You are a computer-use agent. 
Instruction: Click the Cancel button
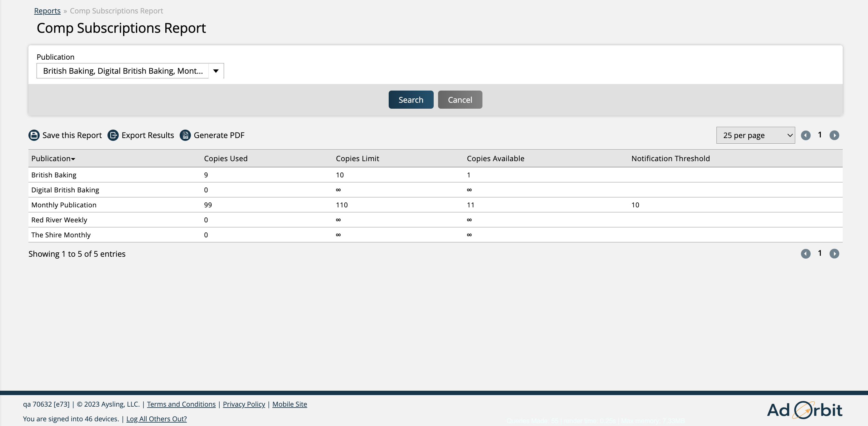[459, 100]
